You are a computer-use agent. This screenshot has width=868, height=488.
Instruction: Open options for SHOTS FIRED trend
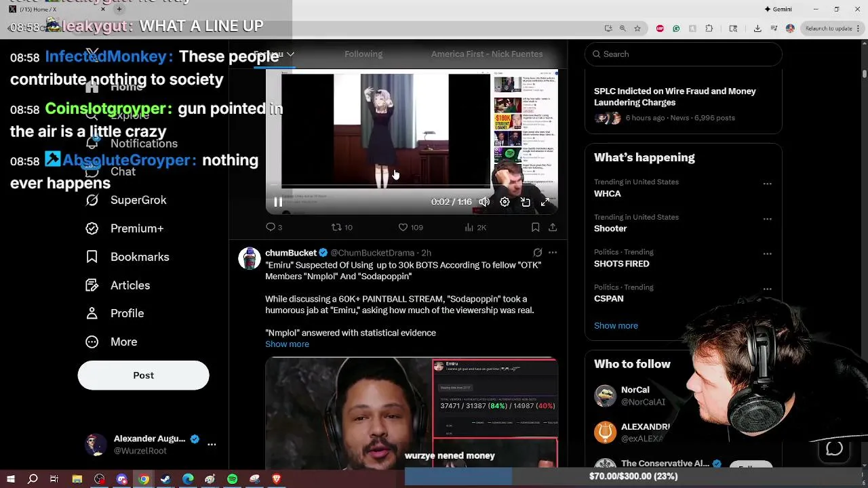(x=767, y=253)
